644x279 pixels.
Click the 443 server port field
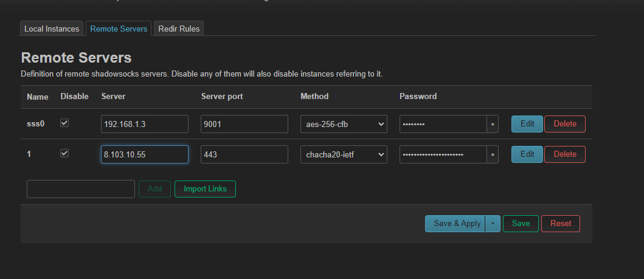click(244, 154)
